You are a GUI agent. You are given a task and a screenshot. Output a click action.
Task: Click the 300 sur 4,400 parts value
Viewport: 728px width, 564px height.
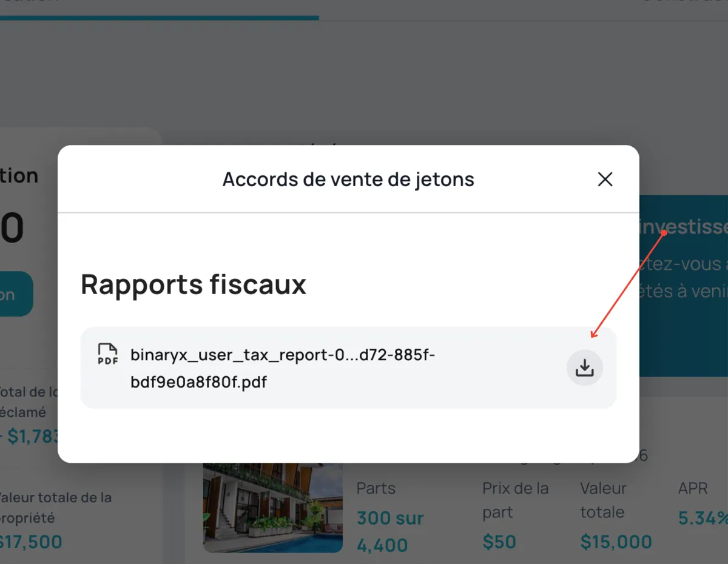(x=390, y=531)
